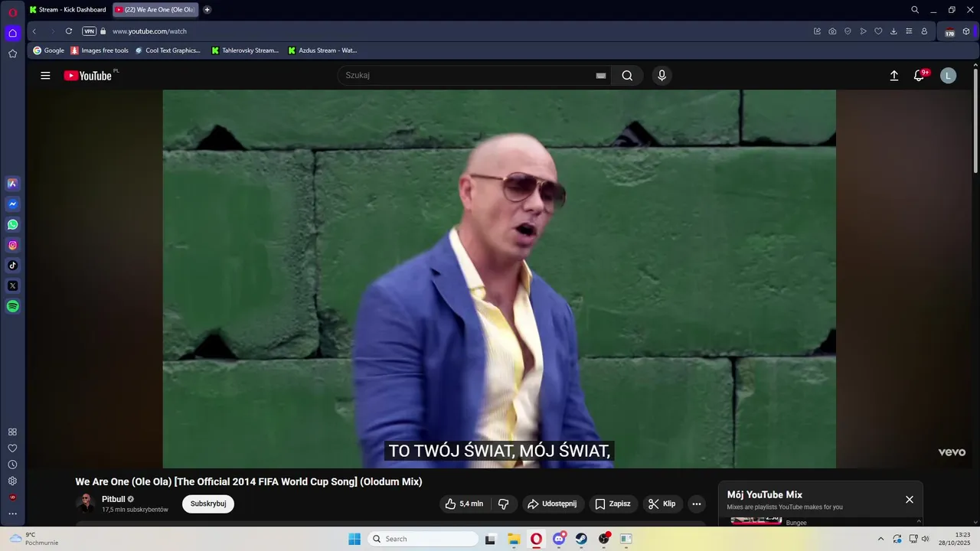The width and height of the screenshot is (980, 551).
Task: Open Pitbull channel name link
Action: pyautogui.click(x=113, y=499)
